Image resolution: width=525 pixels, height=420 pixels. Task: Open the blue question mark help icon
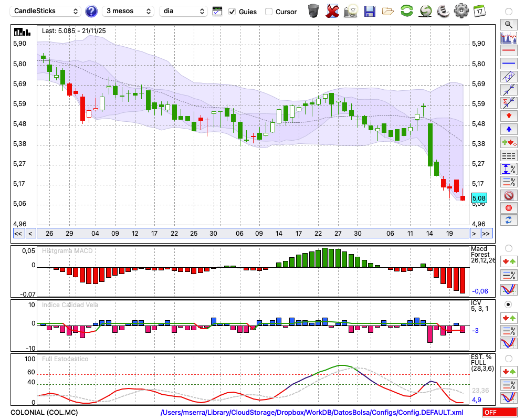point(91,12)
